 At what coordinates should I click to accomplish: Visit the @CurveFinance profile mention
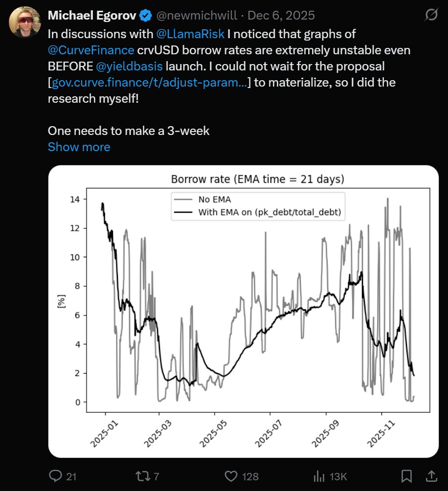[91, 50]
